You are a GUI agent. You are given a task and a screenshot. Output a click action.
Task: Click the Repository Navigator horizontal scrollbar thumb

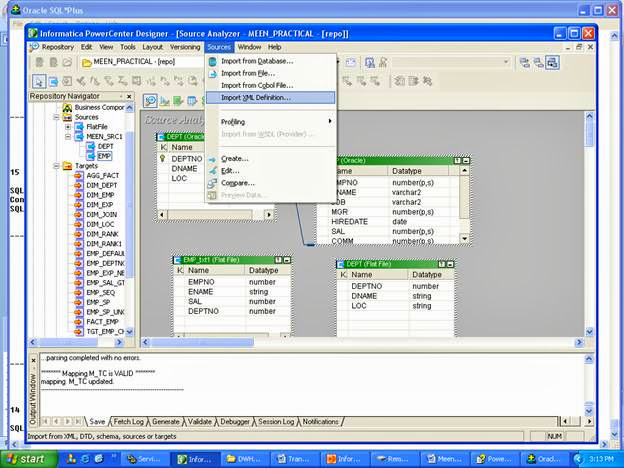click(68, 342)
